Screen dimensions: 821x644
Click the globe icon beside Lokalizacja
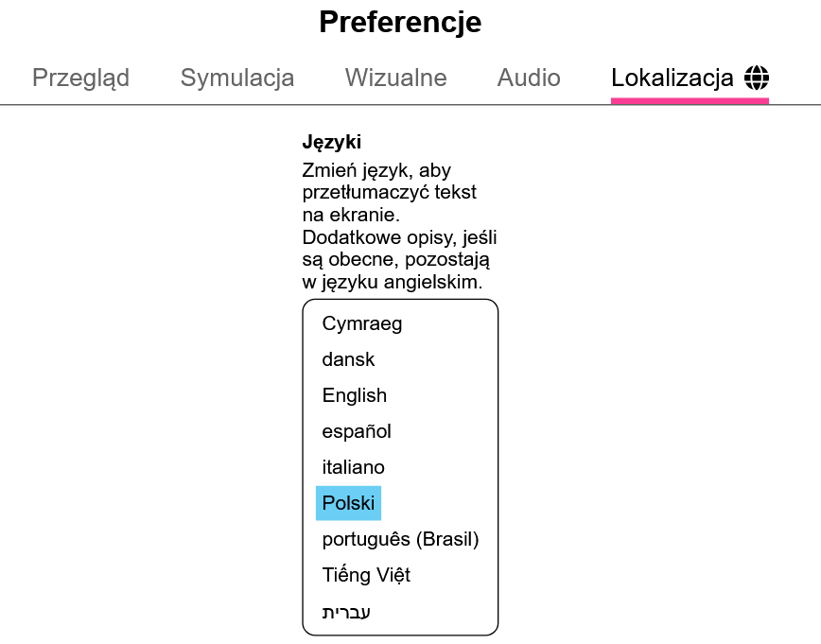[757, 78]
